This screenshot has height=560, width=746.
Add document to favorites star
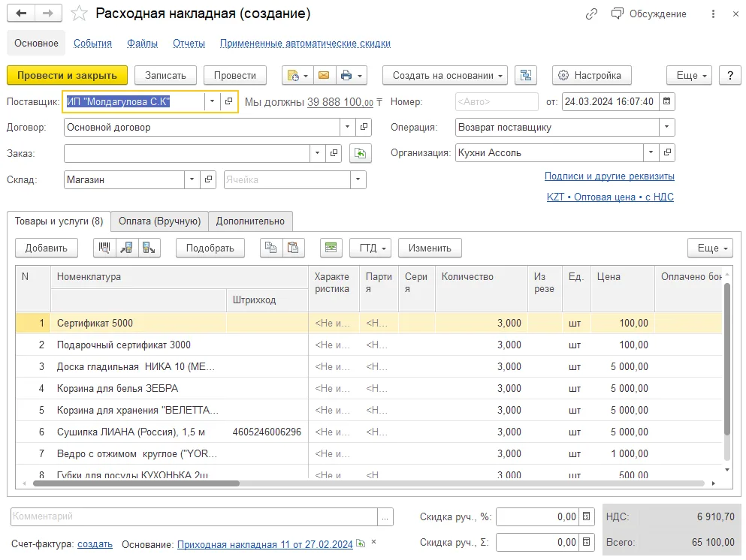click(x=78, y=14)
